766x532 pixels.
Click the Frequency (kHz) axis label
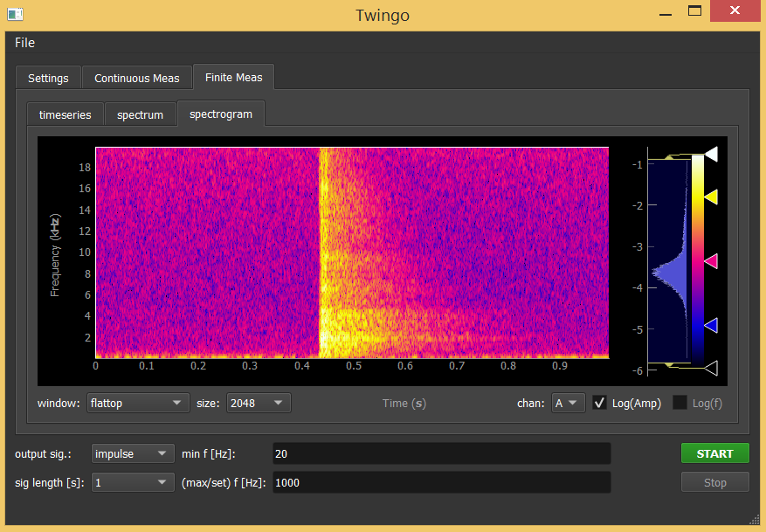point(55,254)
